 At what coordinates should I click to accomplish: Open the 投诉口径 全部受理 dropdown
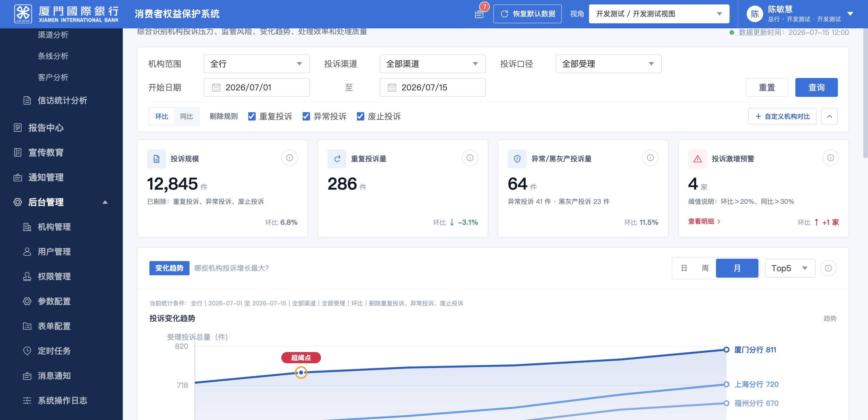(608, 64)
